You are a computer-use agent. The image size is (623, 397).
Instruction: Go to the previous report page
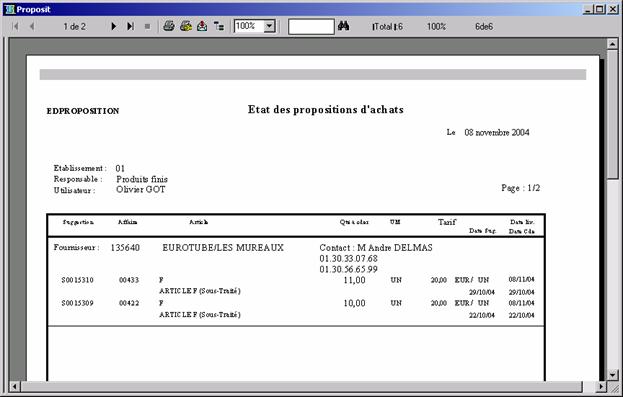pos(32,27)
